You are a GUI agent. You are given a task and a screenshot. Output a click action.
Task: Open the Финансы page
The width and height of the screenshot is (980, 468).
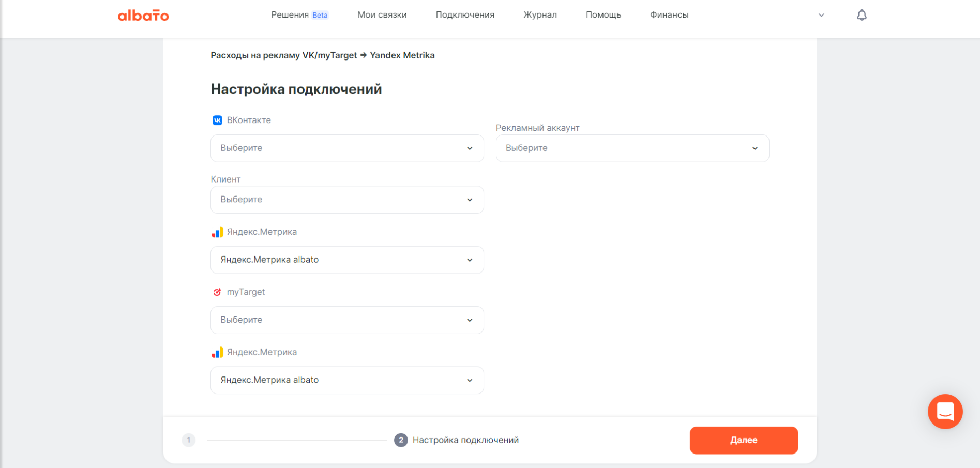[669, 14]
